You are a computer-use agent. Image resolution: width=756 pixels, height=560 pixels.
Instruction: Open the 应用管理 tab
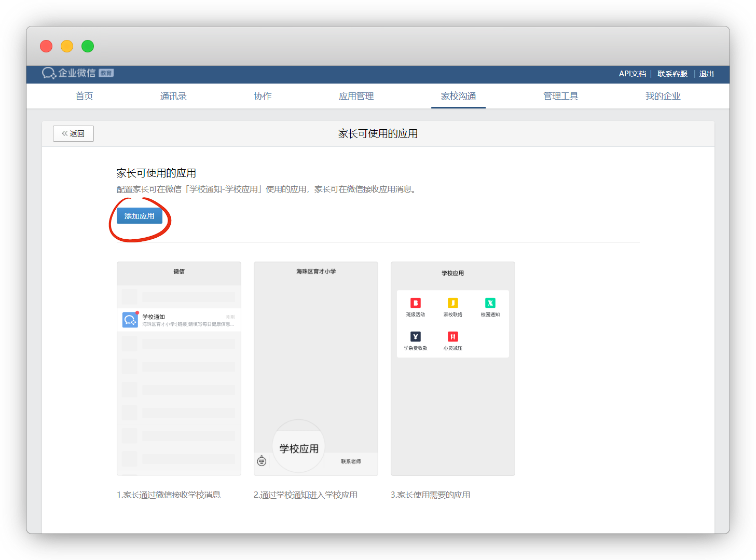(x=356, y=96)
